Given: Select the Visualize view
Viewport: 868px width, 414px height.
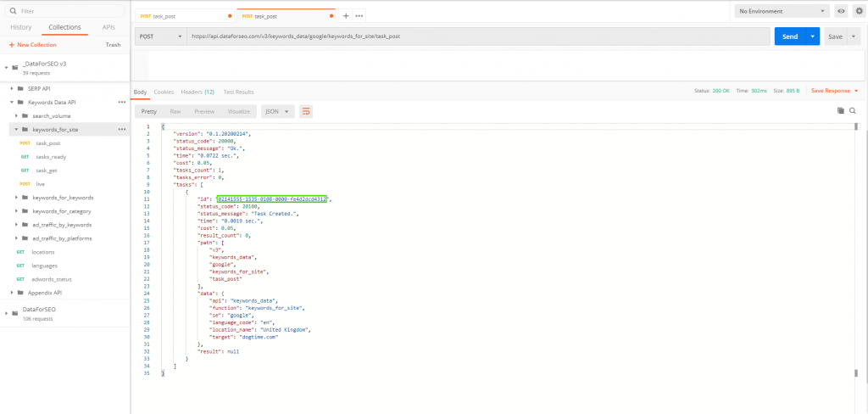Looking at the screenshot, I should point(239,111).
